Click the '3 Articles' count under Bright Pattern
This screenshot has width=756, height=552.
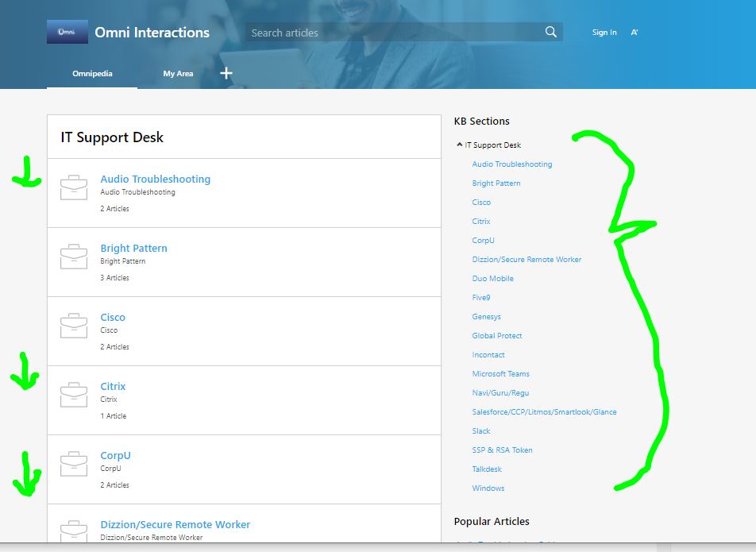pyautogui.click(x=114, y=278)
